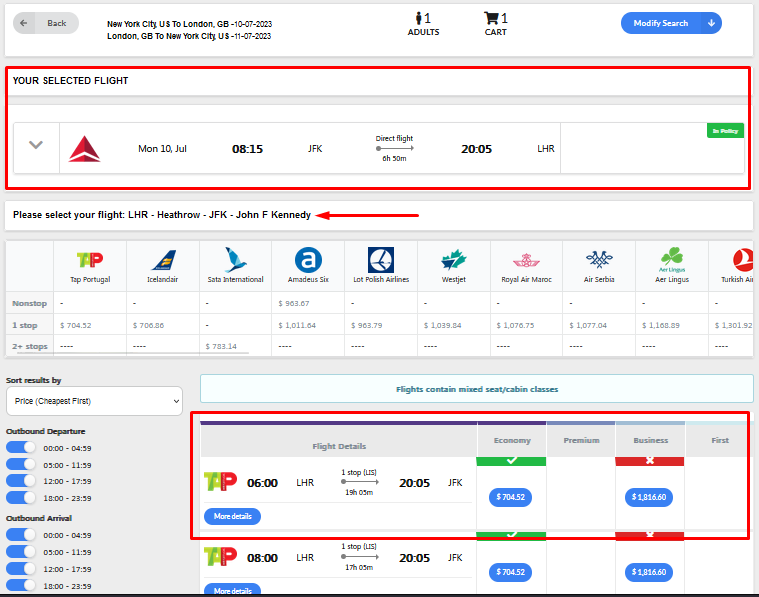
Task: Open the Sort results by dropdown
Action: click(94, 401)
